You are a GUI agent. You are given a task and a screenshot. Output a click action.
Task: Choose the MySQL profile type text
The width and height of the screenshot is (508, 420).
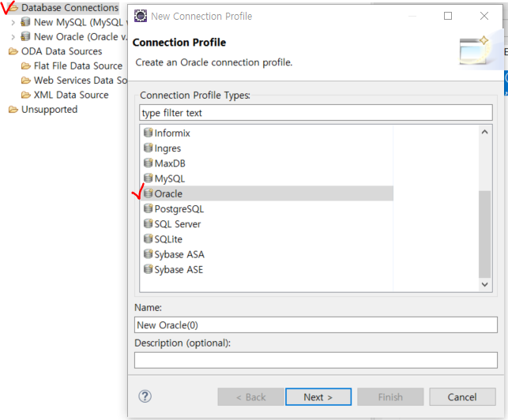point(170,178)
